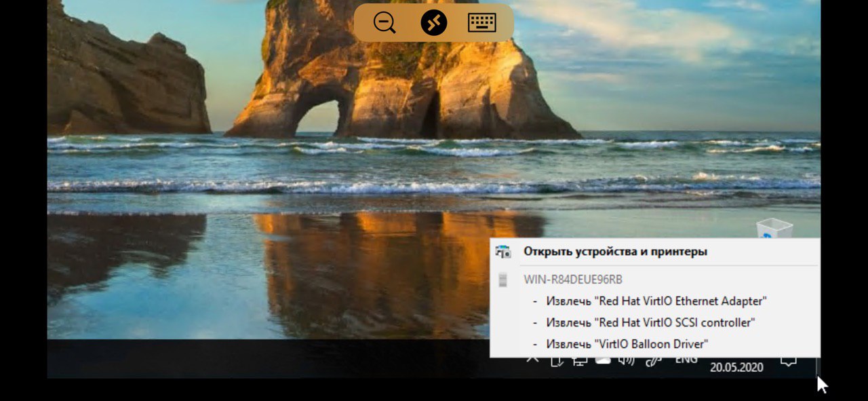The height and width of the screenshot is (401, 868).
Task: Switch the ENG input language indicator
Action: pyautogui.click(x=686, y=360)
